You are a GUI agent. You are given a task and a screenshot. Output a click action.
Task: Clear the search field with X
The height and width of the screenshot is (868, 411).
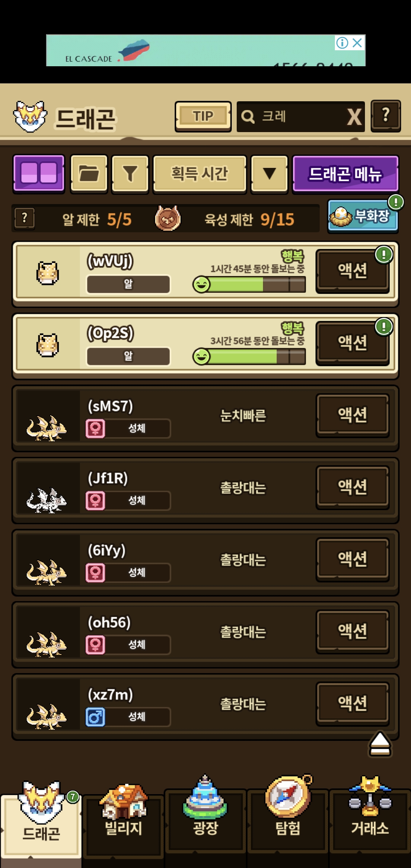(354, 116)
